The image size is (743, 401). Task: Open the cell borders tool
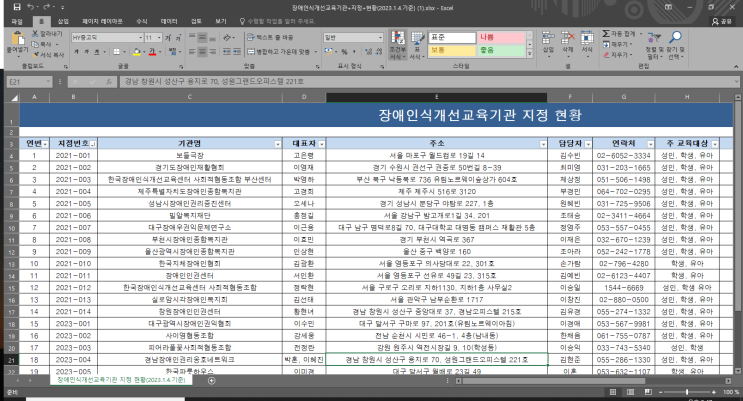(117, 52)
